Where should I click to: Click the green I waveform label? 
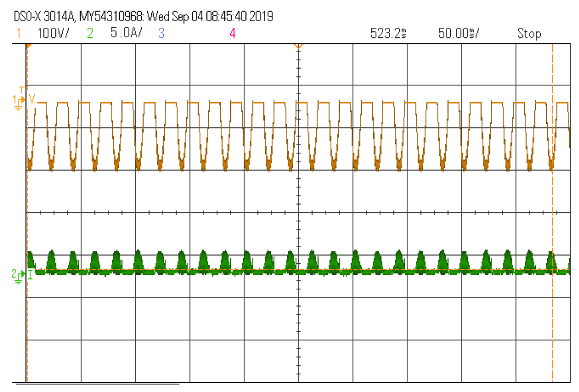(30, 275)
